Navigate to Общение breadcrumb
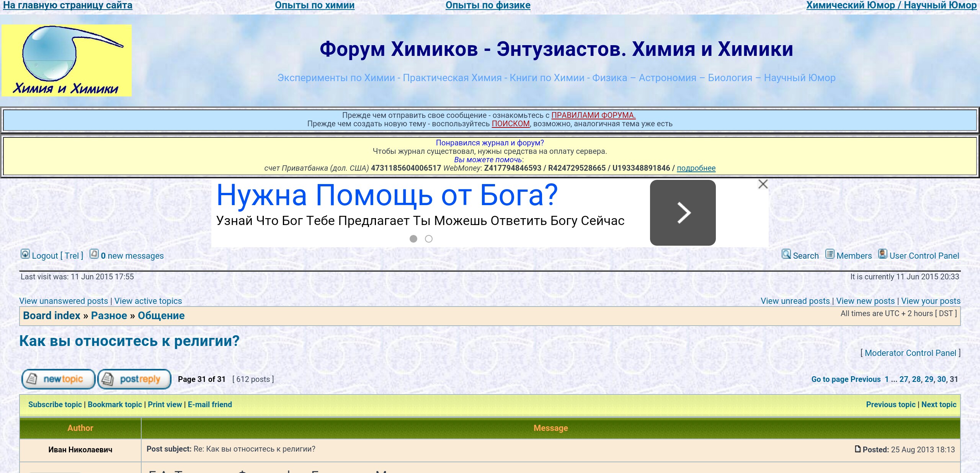The width and height of the screenshot is (980, 473). [161, 316]
